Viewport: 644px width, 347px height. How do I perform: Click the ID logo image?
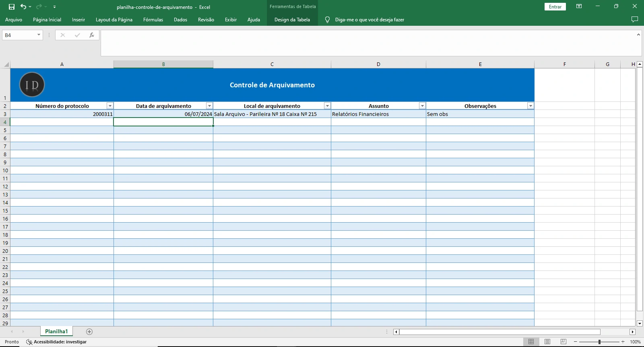point(32,85)
